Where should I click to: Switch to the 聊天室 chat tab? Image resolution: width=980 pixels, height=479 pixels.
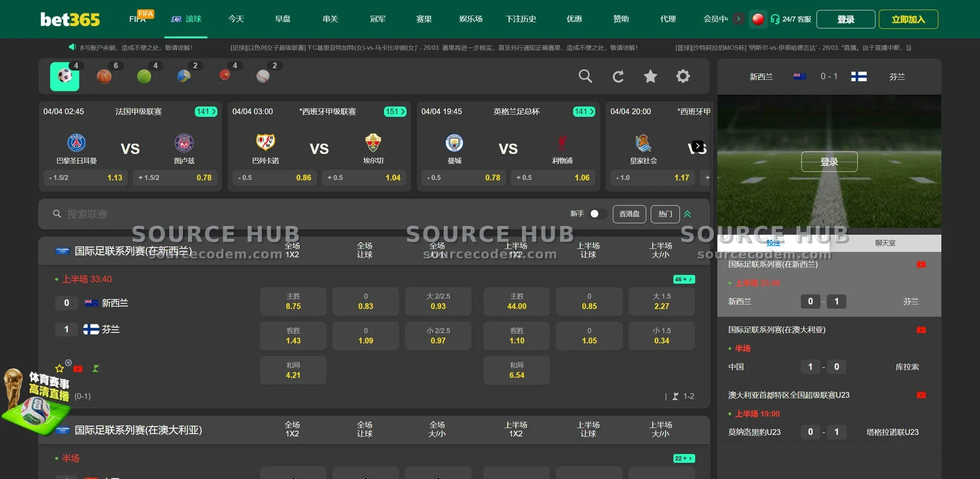click(x=885, y=243)
